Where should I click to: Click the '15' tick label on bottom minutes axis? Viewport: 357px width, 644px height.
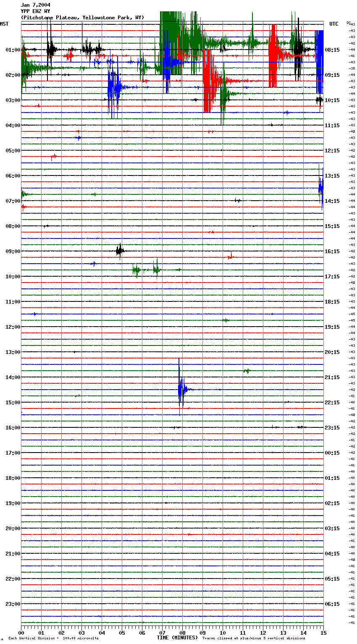[323, 633]
